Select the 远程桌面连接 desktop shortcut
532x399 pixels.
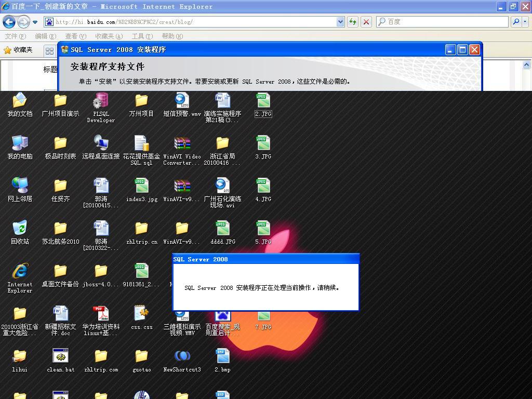pyautogui.click(x=101, y=144)
